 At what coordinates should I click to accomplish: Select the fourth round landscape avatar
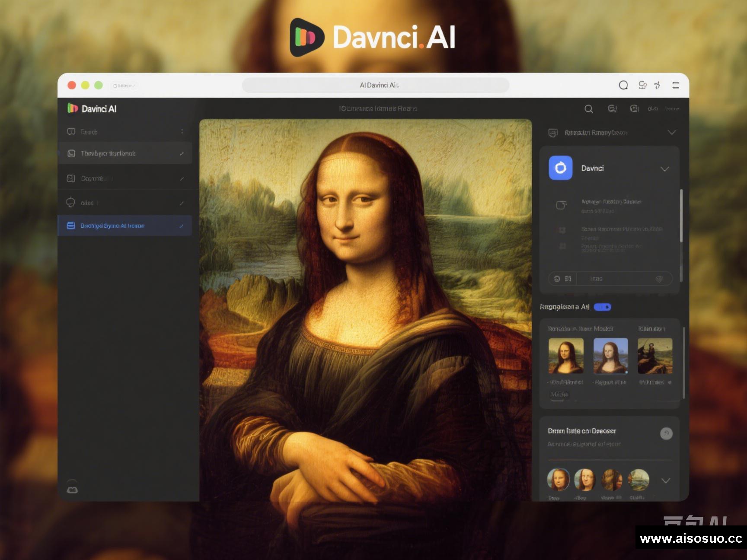coord(639,480)
